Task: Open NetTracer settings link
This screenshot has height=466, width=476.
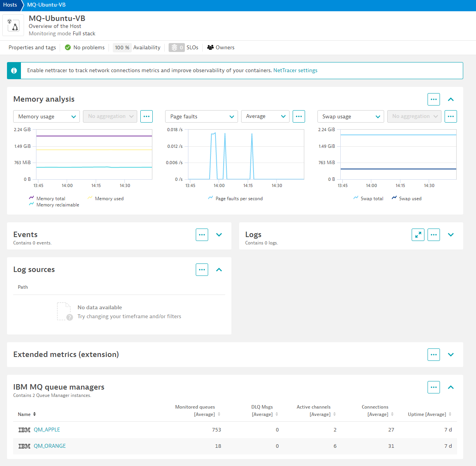Action: point(295,71)
